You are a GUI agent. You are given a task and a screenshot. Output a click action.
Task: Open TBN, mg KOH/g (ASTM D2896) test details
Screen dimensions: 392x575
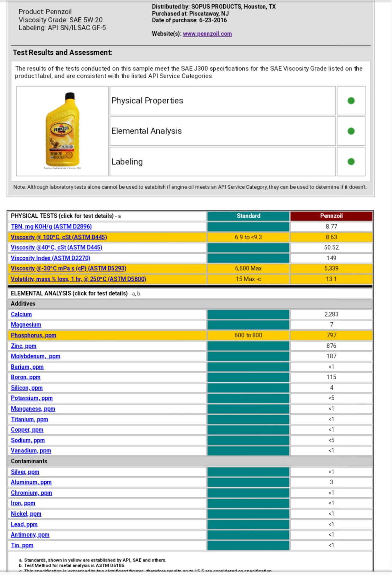click(x=51, y=227)
